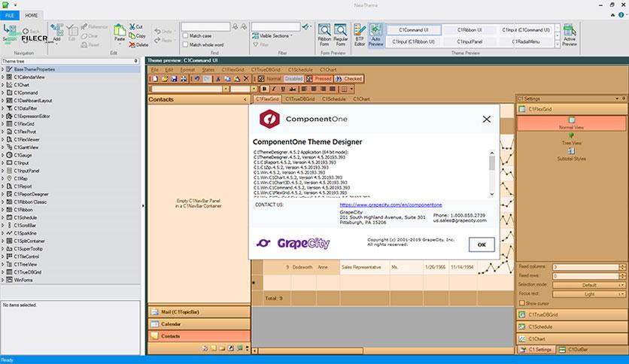This screenshot has width=629, height=364.
Task: Open the Visible Sections dropdown
Action: (x=272, y=35)
